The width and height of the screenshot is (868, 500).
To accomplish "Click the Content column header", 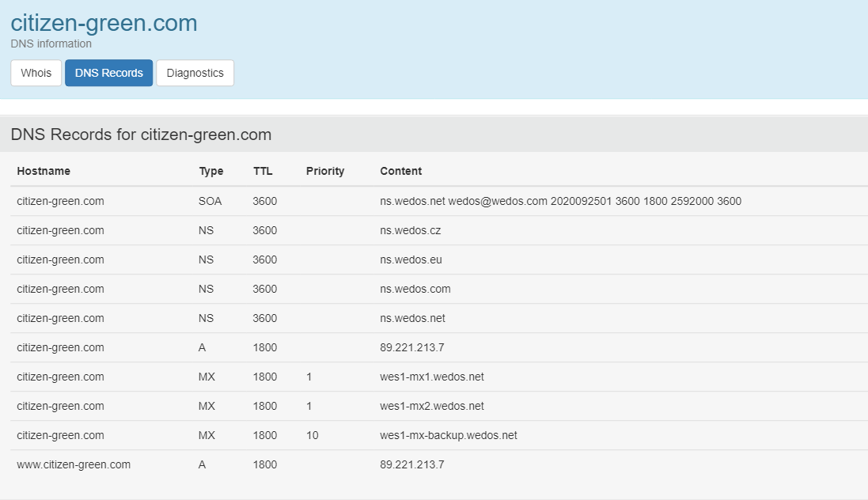I will (401, 171).
